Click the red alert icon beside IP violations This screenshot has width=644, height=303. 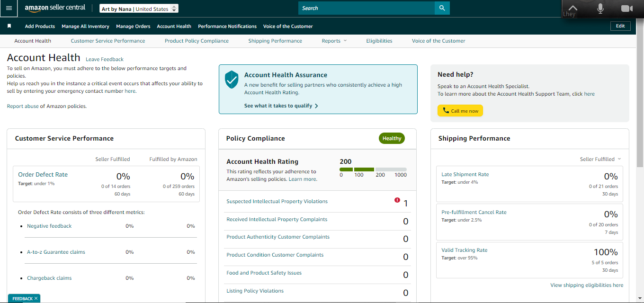pyautogui.click(x=397, y=200)
